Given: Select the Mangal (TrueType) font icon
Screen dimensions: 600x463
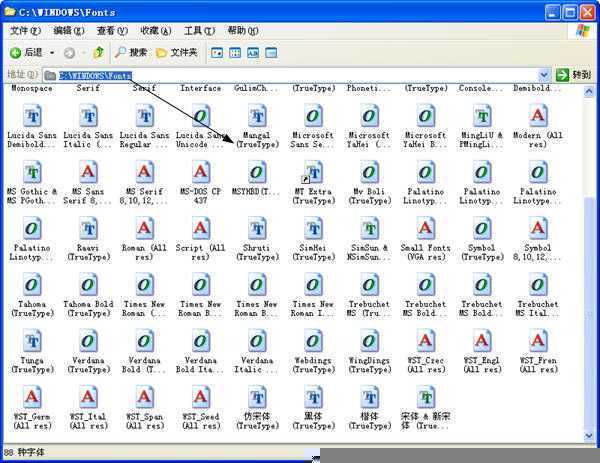Looking at the screenshot, I should pyautogui.click(x=257, y=116).
